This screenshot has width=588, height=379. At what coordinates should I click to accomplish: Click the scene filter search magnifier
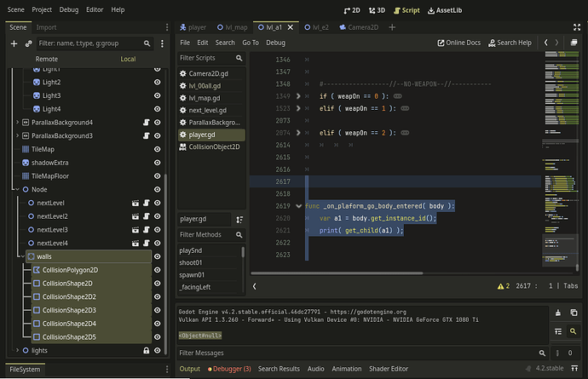(x=147, y=43)
